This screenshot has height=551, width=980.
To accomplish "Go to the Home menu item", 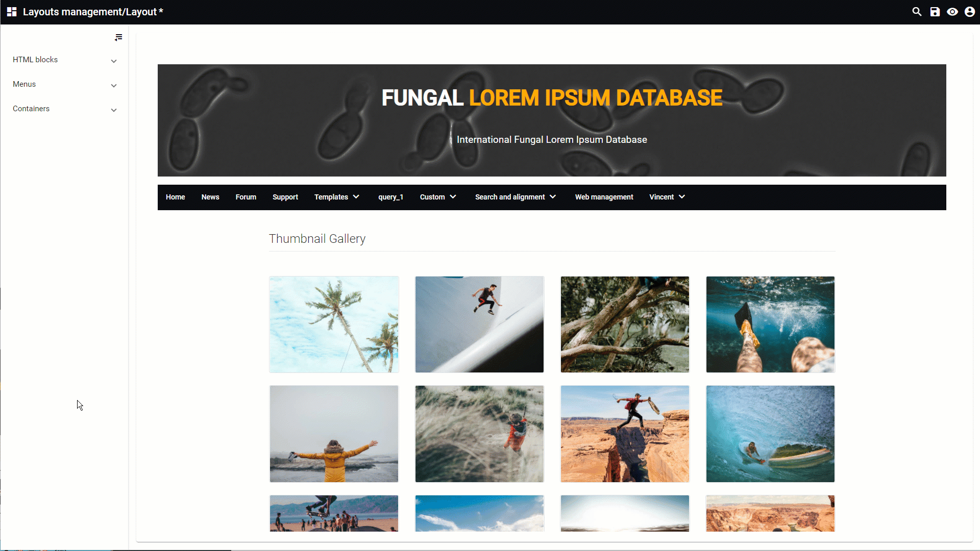I will (175, 197).
